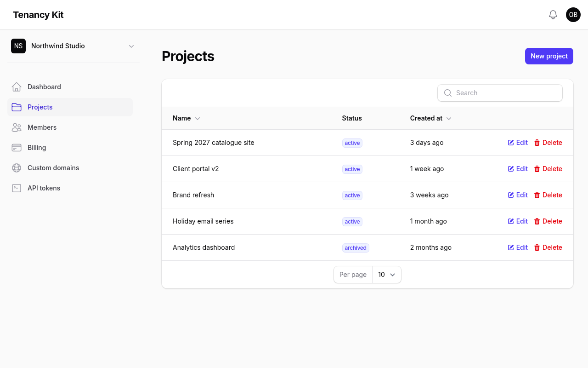The image size is (588, 368).
Task: Click the Dashboard house icon
Action: (17, 87)
